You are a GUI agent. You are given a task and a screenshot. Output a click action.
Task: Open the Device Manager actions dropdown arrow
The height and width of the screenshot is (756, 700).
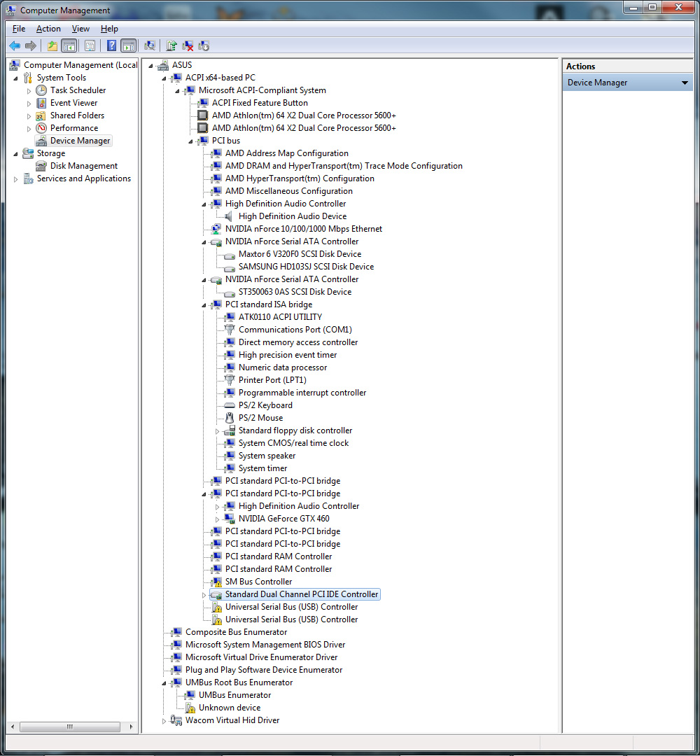pos(685,83)
